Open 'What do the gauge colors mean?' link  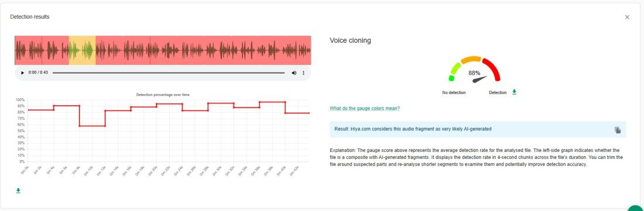pyautogui.click(x=365, y=108)
